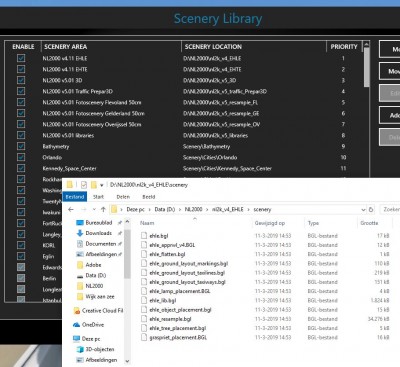Viewport: 400px width, 367px height.
Task: Switch to the Beeld ribbon tab
Action: [x=149, y=197]
